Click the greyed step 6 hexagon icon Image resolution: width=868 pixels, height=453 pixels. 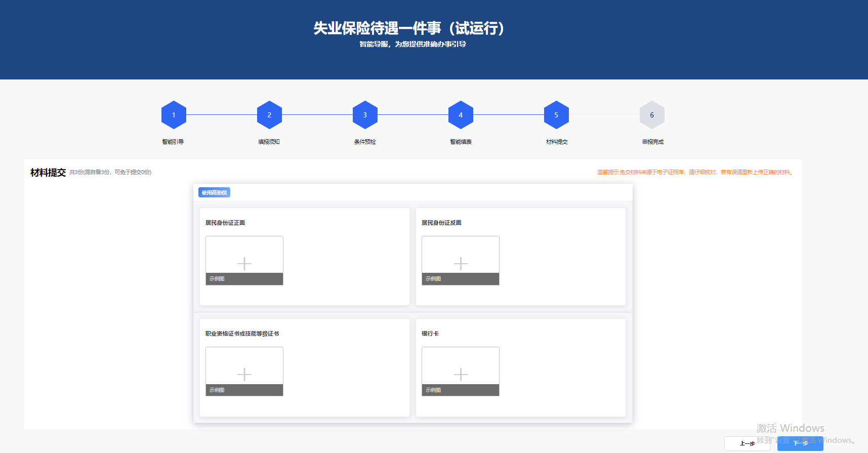coord(652,115)
